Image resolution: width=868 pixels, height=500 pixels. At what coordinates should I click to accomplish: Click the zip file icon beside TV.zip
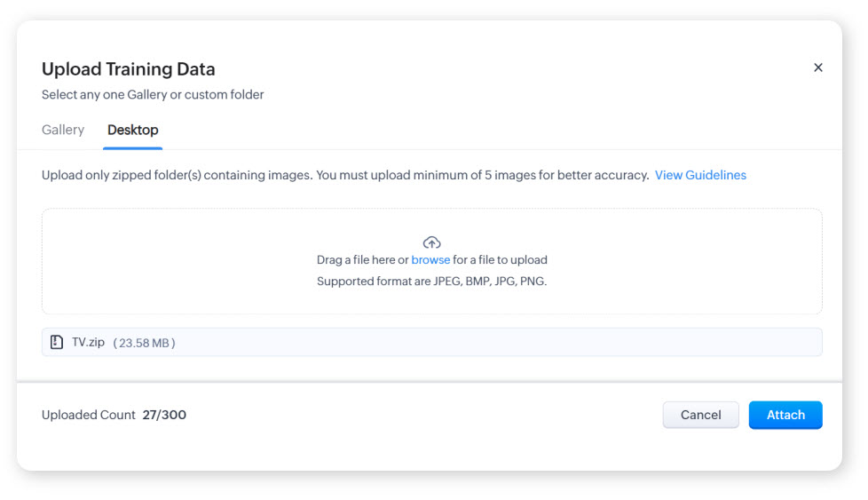pyautogui.click(x=57, y=342)
